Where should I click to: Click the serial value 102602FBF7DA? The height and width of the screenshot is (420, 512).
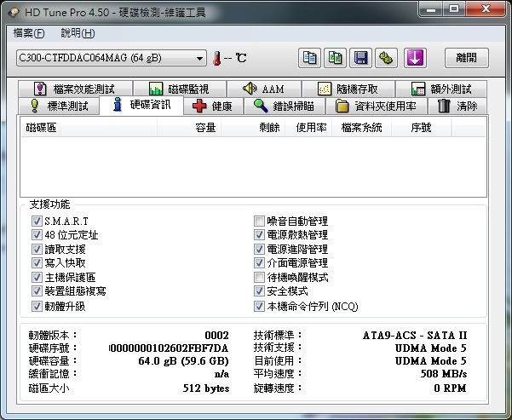click(169, 348)
